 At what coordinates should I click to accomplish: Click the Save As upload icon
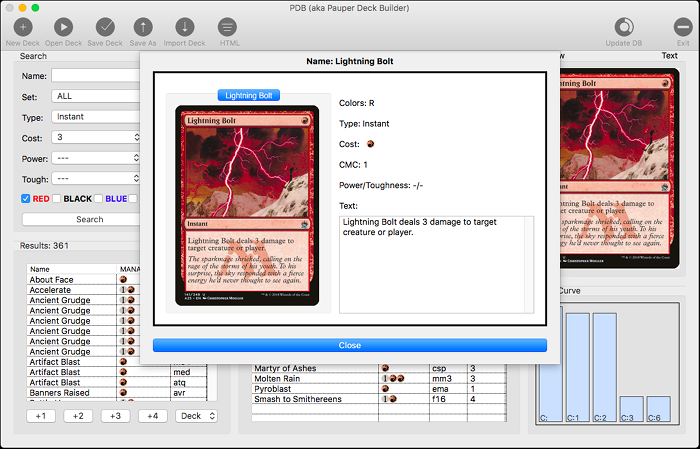tap(143, 27)
